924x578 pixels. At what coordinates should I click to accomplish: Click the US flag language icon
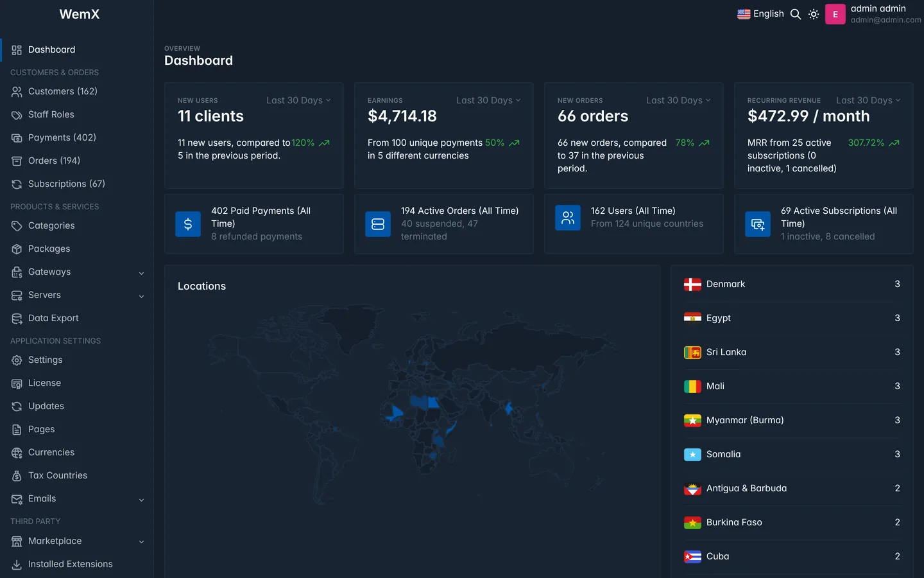click(x=744, y=14)
